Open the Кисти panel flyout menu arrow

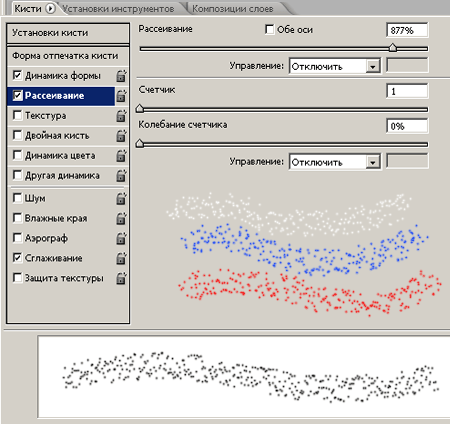(50, 8)
